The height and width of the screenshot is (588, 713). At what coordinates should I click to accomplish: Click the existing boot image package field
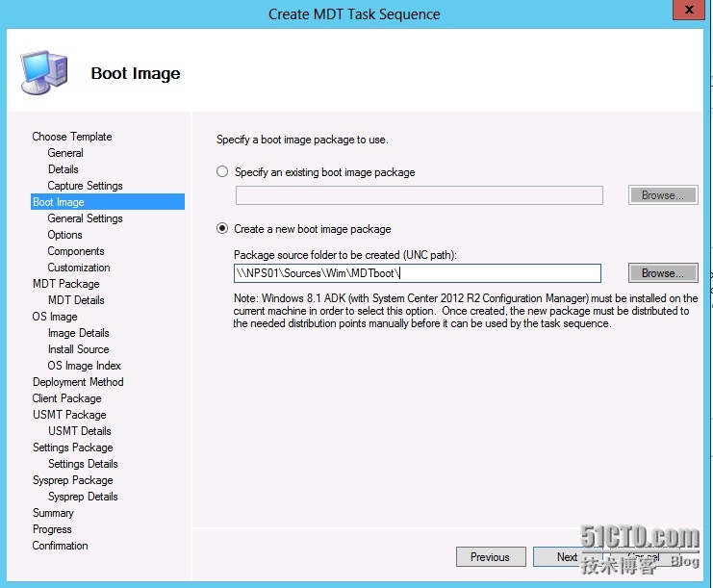420,195
